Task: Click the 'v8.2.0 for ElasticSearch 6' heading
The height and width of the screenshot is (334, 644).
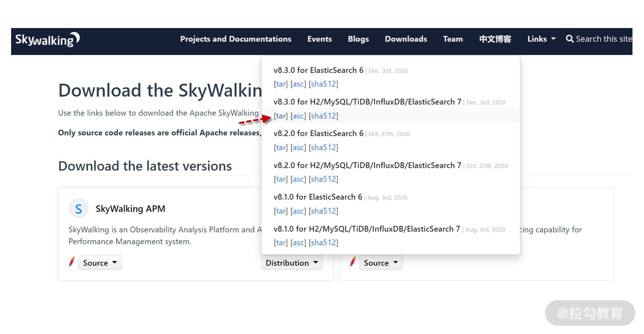Action: click(318, 134)
